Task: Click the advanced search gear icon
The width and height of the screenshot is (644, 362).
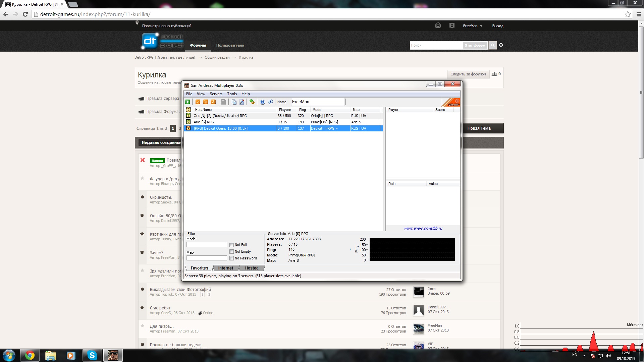Action: click(x=501, y=45)
